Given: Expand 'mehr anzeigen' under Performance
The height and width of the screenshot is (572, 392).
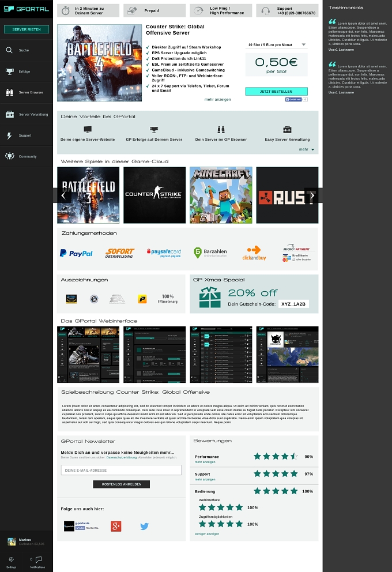Looking at the screenshot, I should (205, 462).
